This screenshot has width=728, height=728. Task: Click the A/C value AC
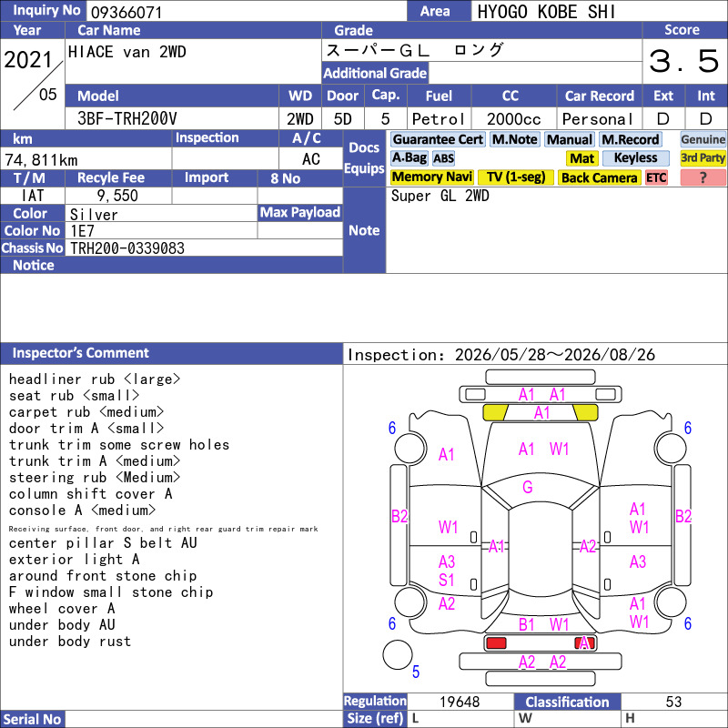[x=310, y=159]
